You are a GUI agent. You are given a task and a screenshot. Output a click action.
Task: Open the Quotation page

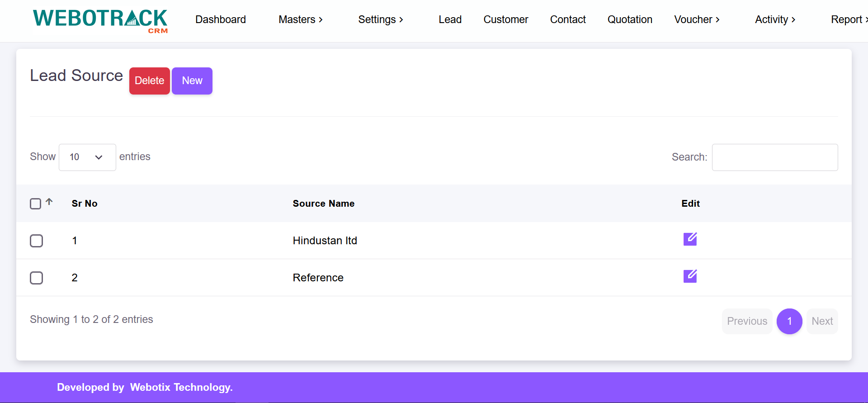[630, 19]
